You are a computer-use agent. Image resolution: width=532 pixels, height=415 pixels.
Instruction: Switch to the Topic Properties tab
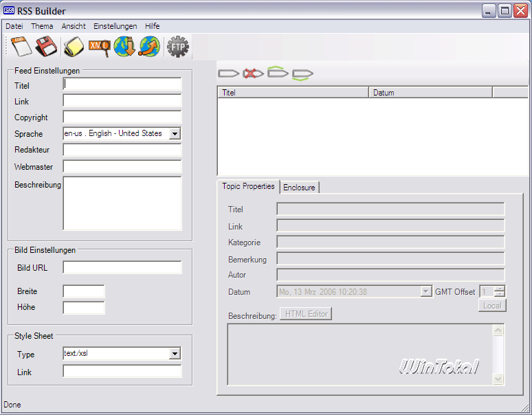coord(248,186)
